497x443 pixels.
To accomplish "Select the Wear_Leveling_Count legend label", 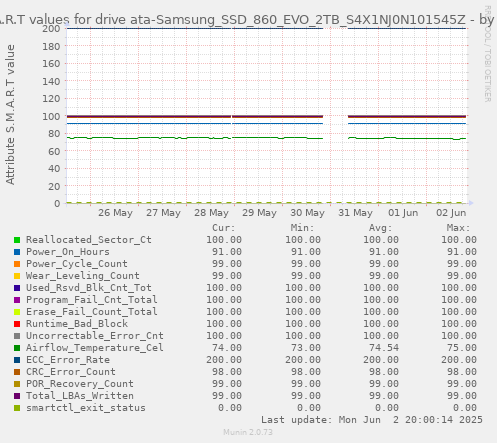I will click(83, 276).
